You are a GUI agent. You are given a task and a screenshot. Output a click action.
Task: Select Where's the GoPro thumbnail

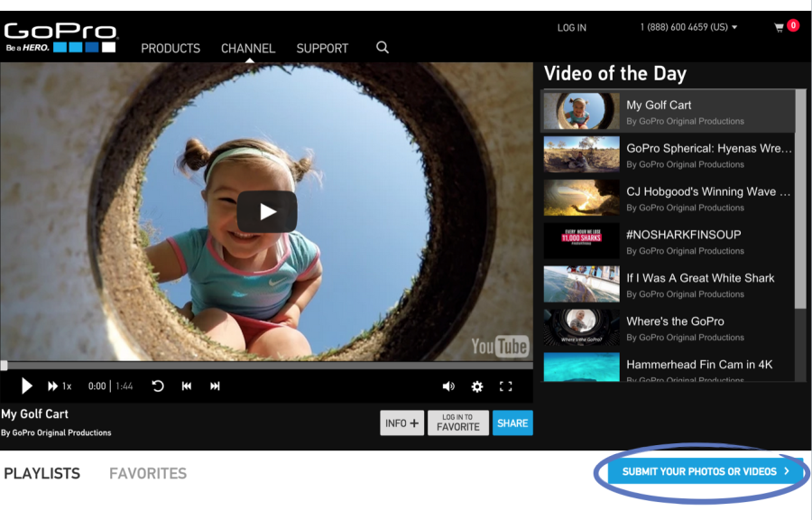pos(582,328)
